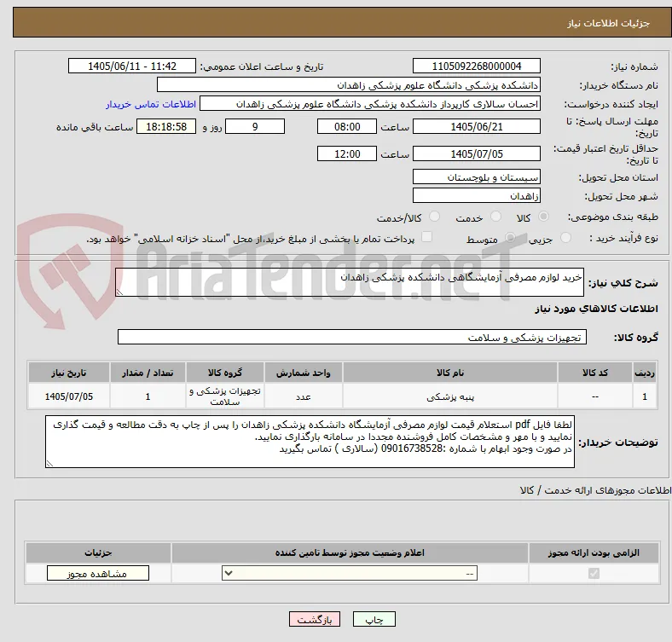Click the گروه کالا field تجهیزات پزشکی و سلامت

tap(352, 337)
